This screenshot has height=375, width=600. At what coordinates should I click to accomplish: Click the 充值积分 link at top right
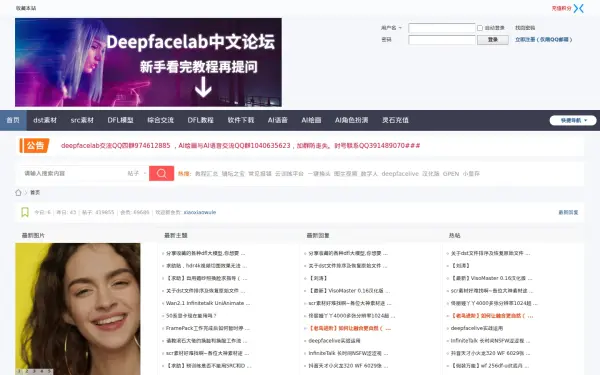561,8
